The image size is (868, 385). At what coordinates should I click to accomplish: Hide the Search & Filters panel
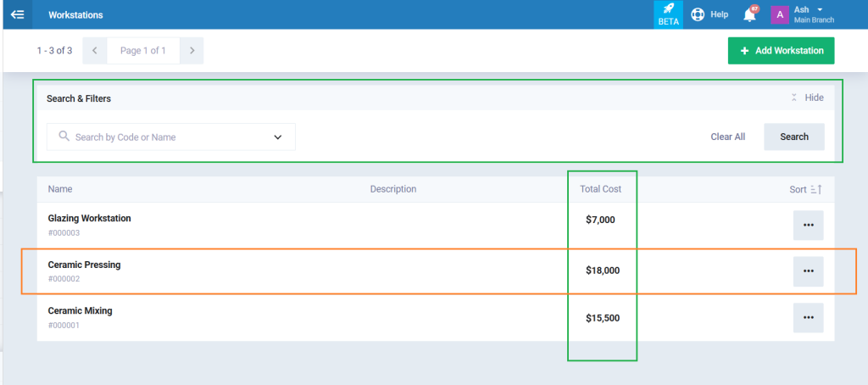807,98
